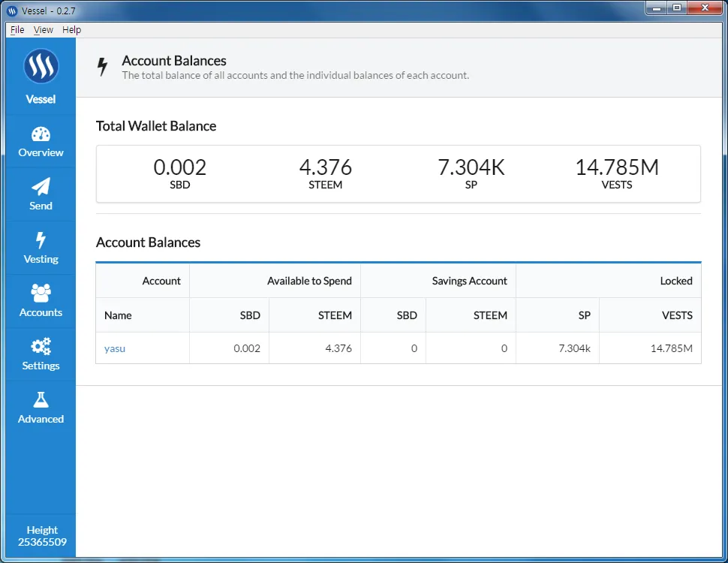Click the Available to Spend header
The width and height of the screenshot is (728, 563).
coord(275,281)
